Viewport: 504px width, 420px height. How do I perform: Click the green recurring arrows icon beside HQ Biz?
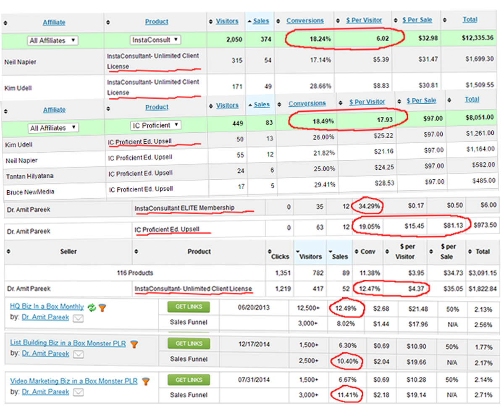coord(92,308)
